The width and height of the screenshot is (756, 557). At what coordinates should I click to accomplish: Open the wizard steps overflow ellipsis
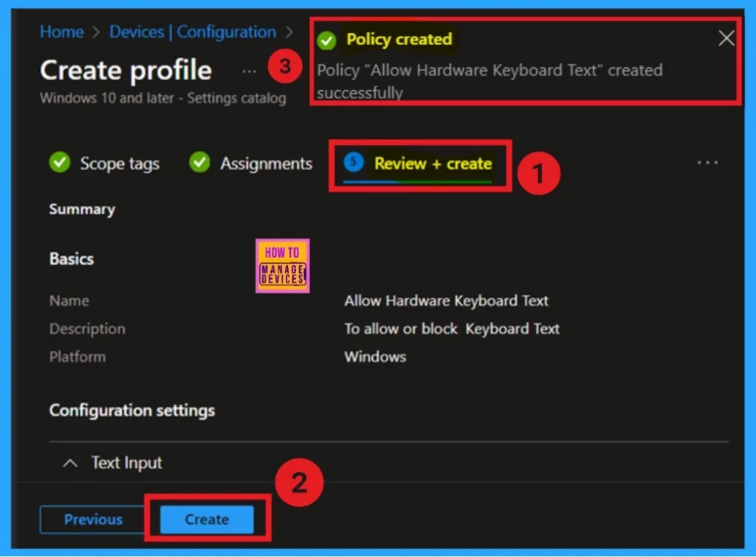707,163
